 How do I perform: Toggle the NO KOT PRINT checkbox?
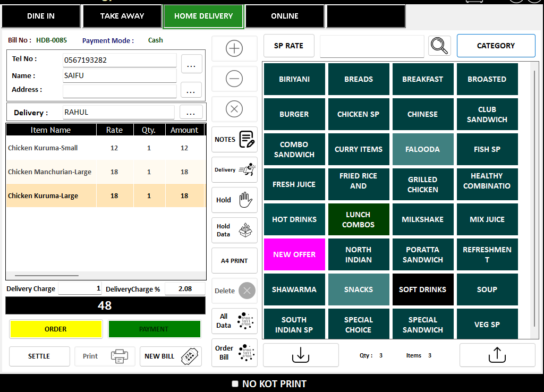[235, 384]
